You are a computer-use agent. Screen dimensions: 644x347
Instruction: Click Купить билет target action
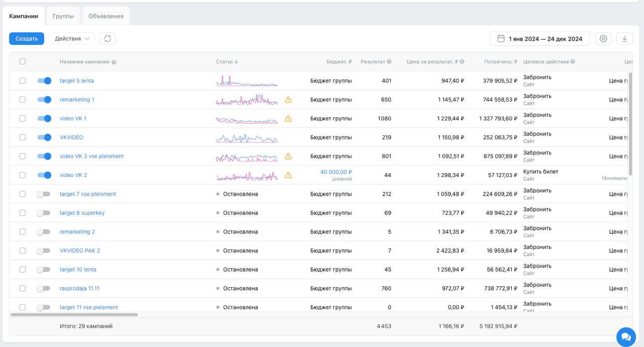541,172
